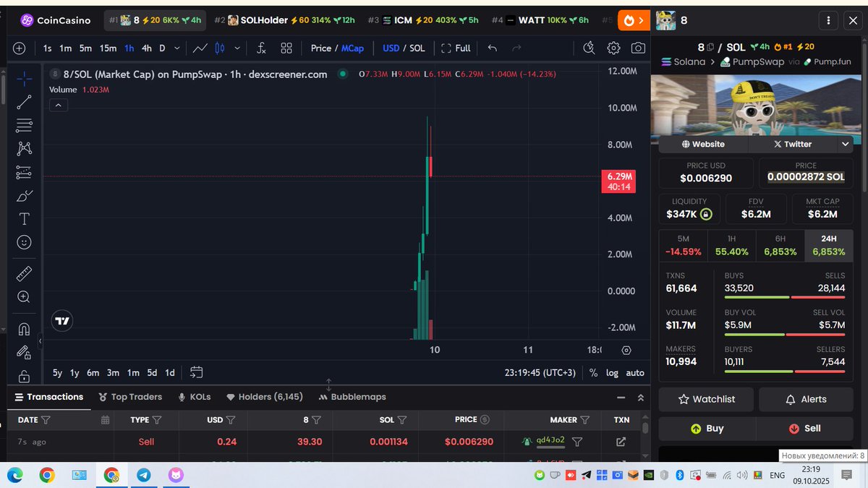Screen dimensions: 868x488
Task: Open chart settings gear
Action: (613, 48)
